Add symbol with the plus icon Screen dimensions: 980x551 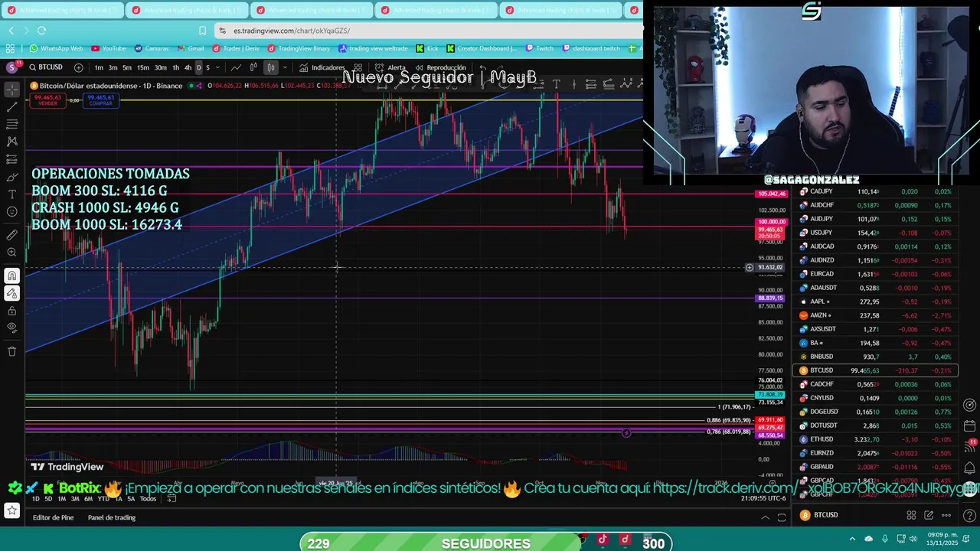tap(78, 67)
